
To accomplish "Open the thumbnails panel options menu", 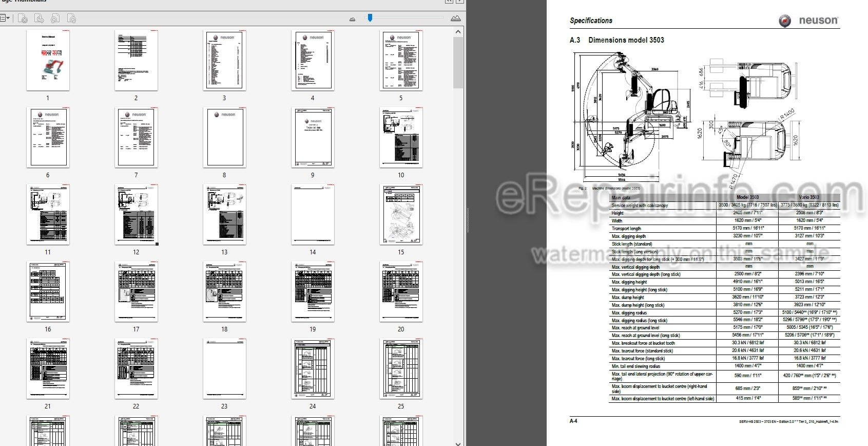I will (x=5, y=18).
